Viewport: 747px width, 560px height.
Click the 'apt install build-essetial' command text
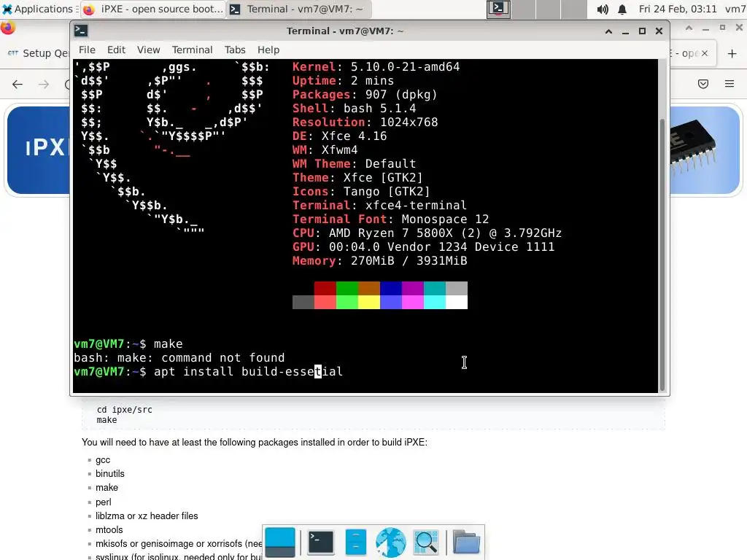pos(248,371)
